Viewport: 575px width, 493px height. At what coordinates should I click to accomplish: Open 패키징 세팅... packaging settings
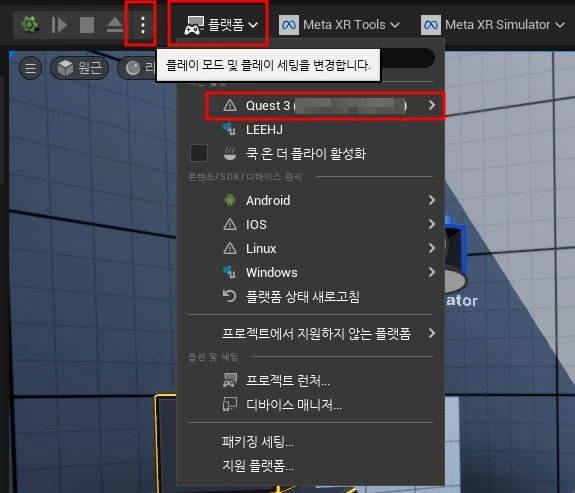click(310, 442)
